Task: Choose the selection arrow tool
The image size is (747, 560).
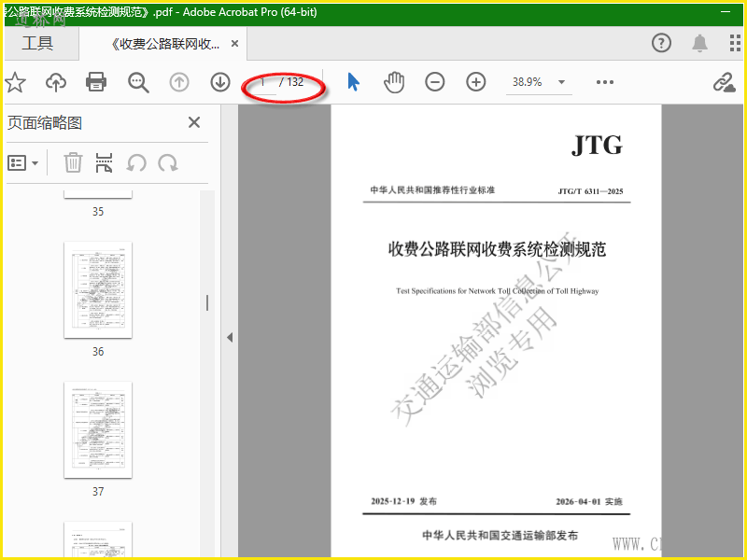Action: [x=353, y=82]
